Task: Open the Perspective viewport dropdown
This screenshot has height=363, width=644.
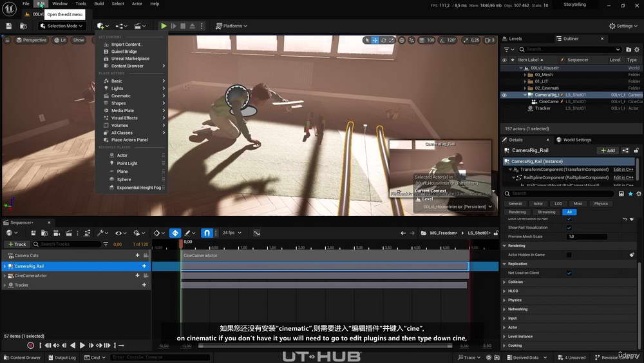Action: pos(32,40)
